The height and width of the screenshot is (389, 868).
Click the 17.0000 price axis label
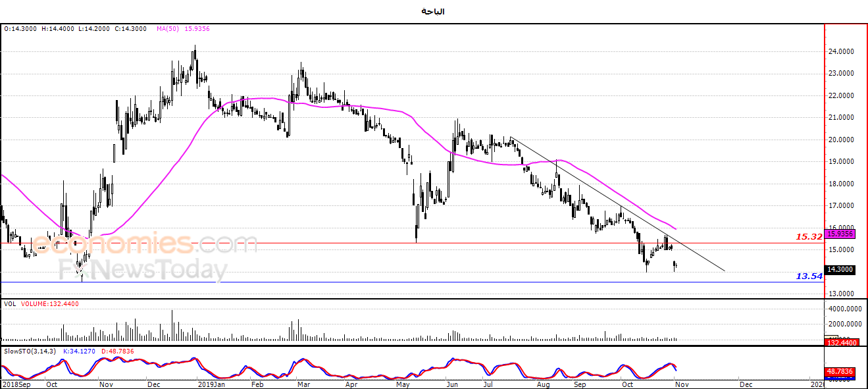(x=841, y=206)
